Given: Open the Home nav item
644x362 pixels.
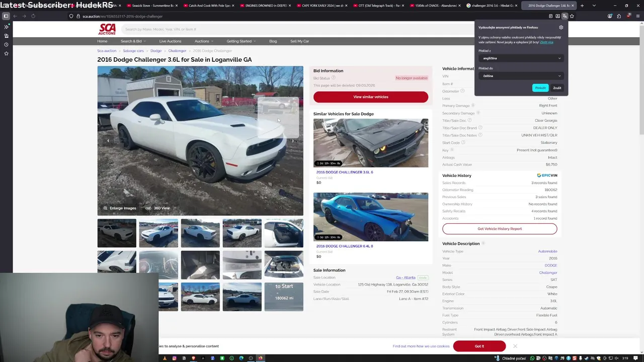Looking at the screenshot, I should click(102, 41).
